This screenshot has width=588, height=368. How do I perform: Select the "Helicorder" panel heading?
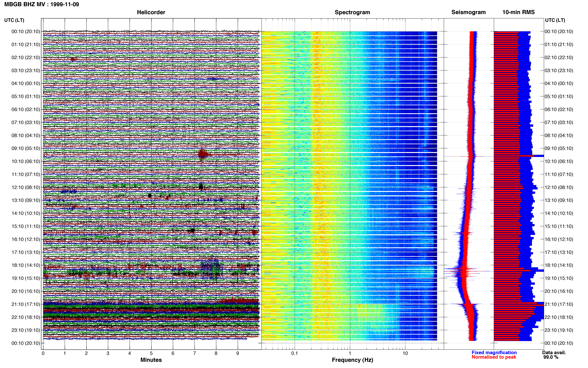coord(151,12)
